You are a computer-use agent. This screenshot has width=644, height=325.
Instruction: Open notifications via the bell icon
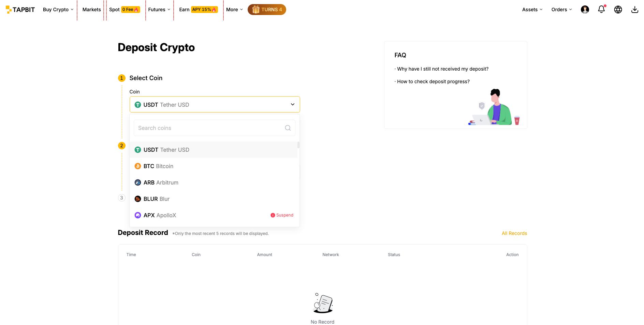(x=601, y=9)
